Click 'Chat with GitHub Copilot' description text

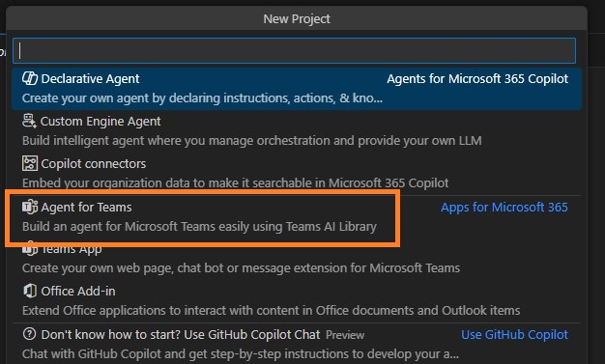point(241,353)
